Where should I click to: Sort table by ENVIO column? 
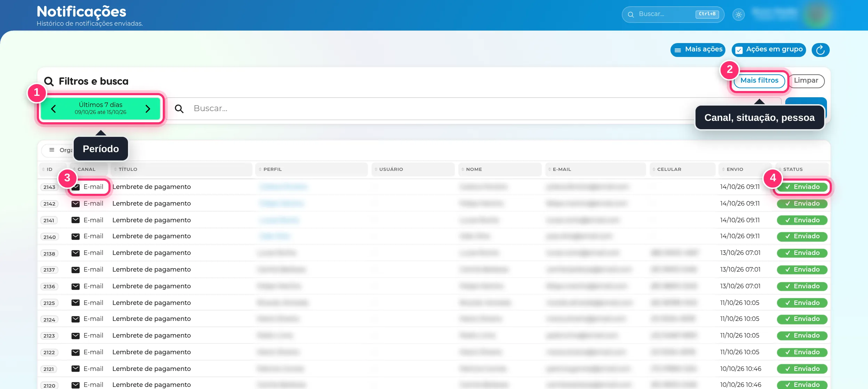click(745, 169)
